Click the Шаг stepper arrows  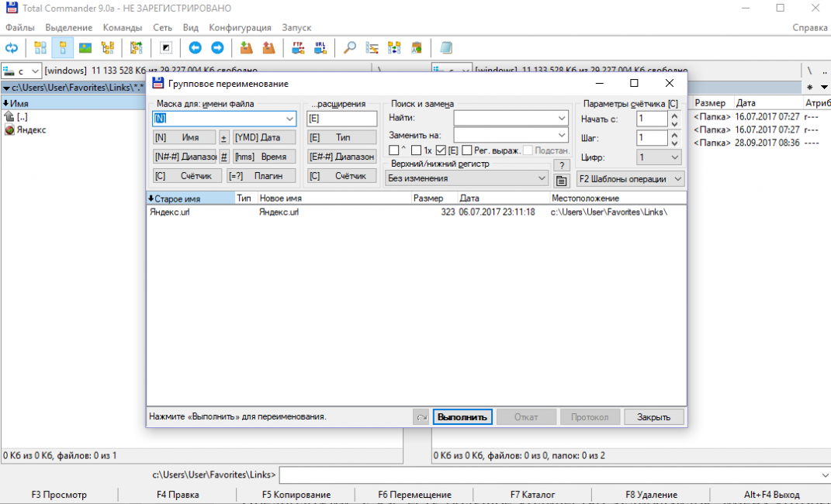click(x=674, y=138)
